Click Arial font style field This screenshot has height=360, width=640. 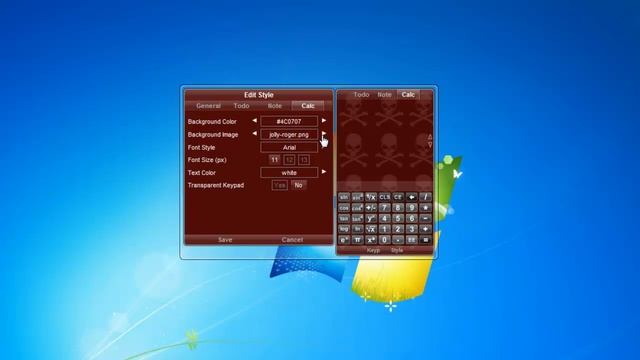coord(289,147)
